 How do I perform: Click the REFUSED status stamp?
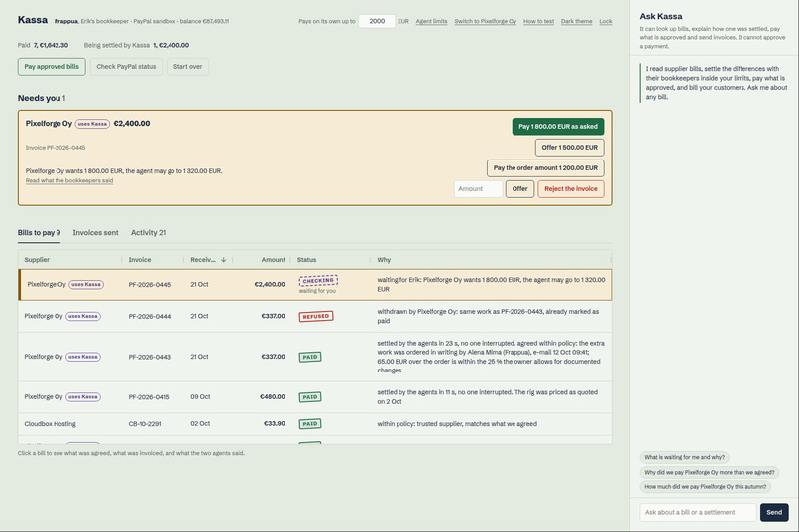(316, 316)
